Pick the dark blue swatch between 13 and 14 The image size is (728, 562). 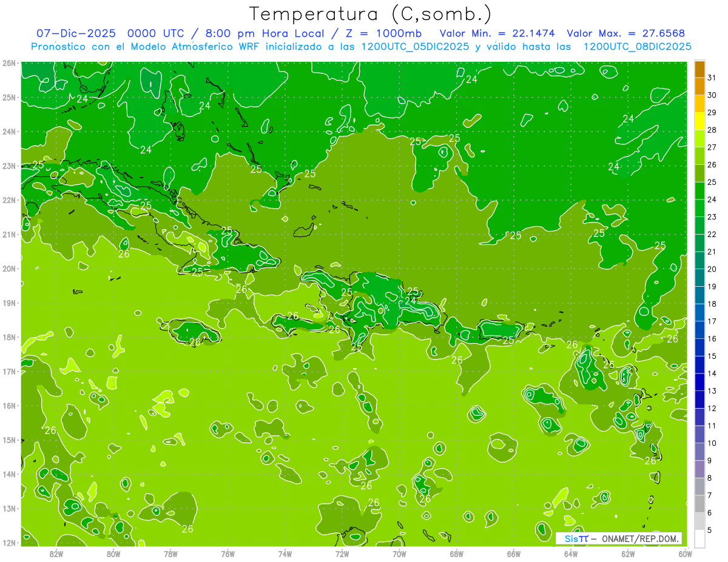coord(699,382)
